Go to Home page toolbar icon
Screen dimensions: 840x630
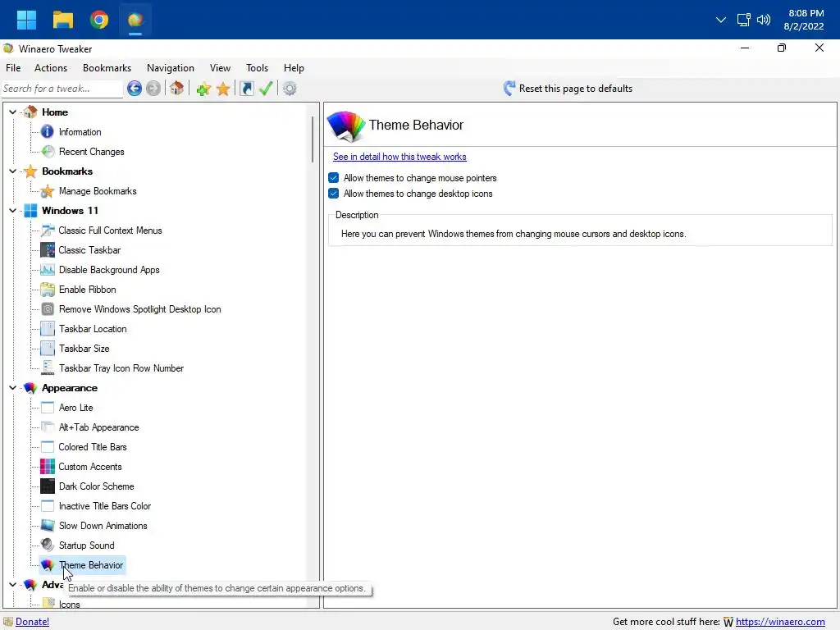pos(177,88)
